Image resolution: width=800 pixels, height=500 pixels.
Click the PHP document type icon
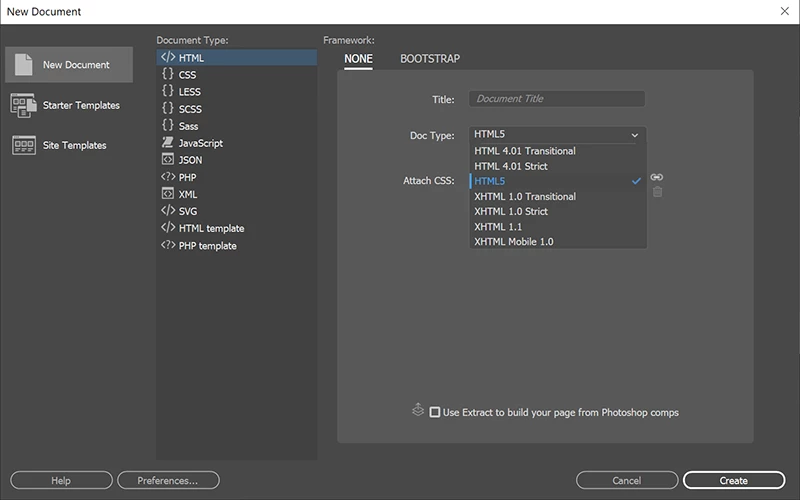[168, 177]
